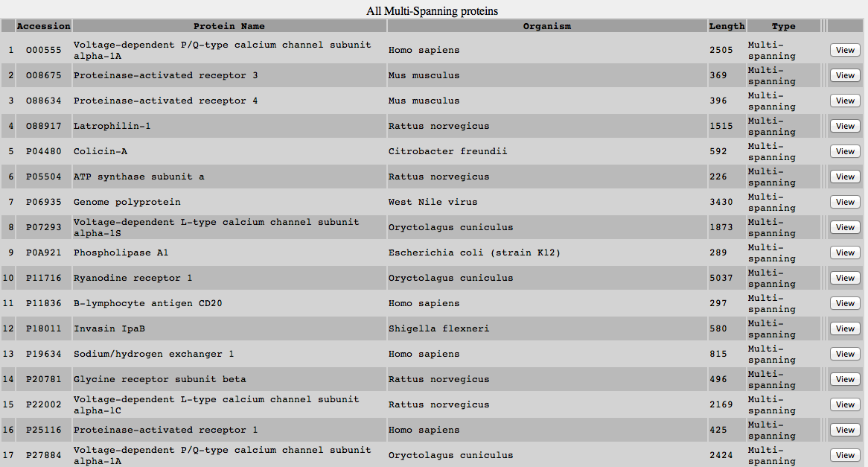The image size is (868, 467).
Task: Click View for ATP synthase subunit a
Action: (844, 177)
